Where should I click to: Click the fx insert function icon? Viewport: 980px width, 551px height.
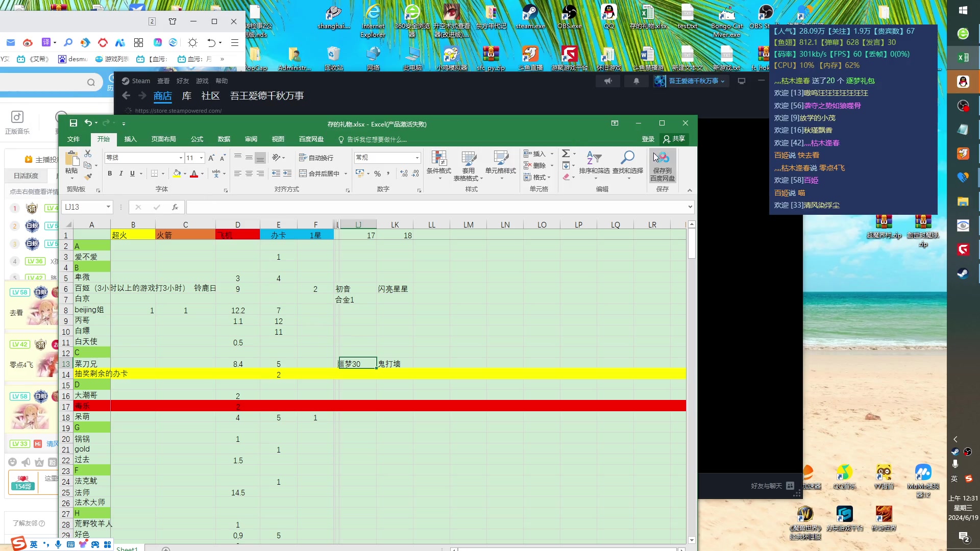tap(175, 207)
